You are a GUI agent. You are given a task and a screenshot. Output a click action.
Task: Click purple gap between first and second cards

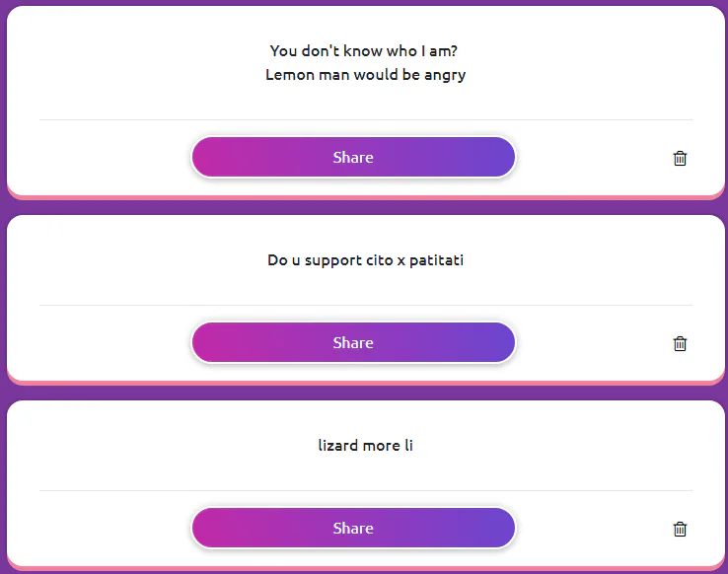point(365,207)
